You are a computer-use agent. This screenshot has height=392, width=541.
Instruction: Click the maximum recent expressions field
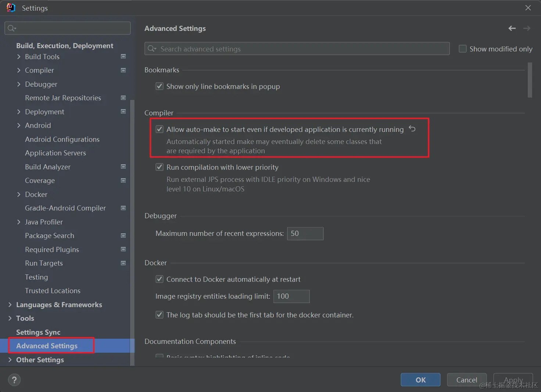point(305,234)
